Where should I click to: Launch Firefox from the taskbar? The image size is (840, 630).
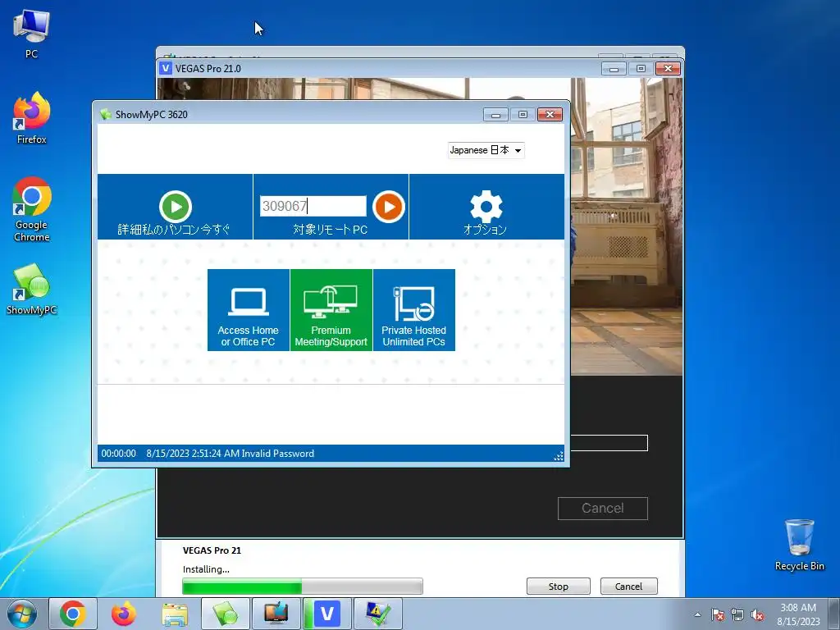124,614
